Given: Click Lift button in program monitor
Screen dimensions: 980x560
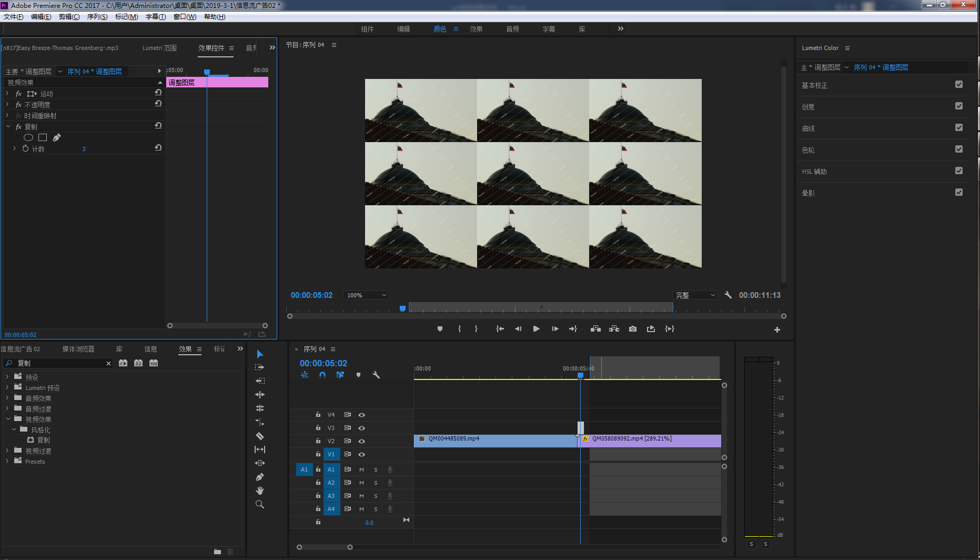Looking at the screenshot, I should tap(595, 328).
